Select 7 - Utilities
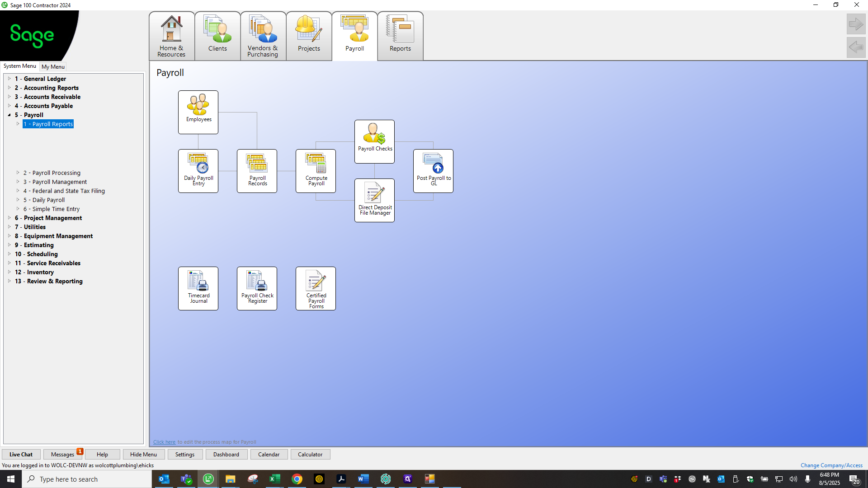Image resolution: width=868 pixels, height=488 pixels. click(30, 227)
